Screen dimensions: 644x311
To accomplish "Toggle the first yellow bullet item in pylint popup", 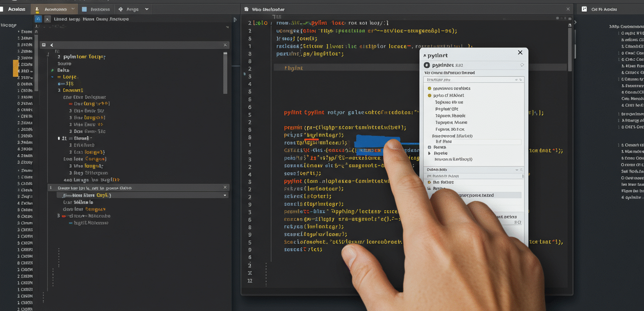I will (x=429, y=88).
